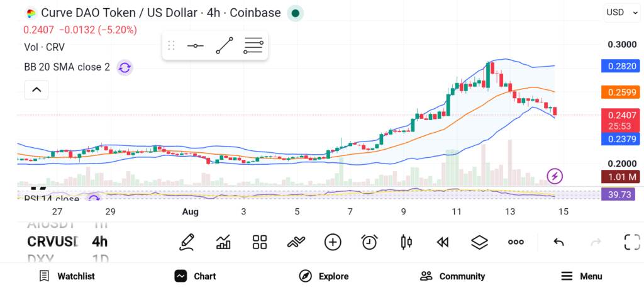Switch to the Explore tab
Image resolution: width=644 pixels, height=290 pixels.
click(x=324, y=276)
